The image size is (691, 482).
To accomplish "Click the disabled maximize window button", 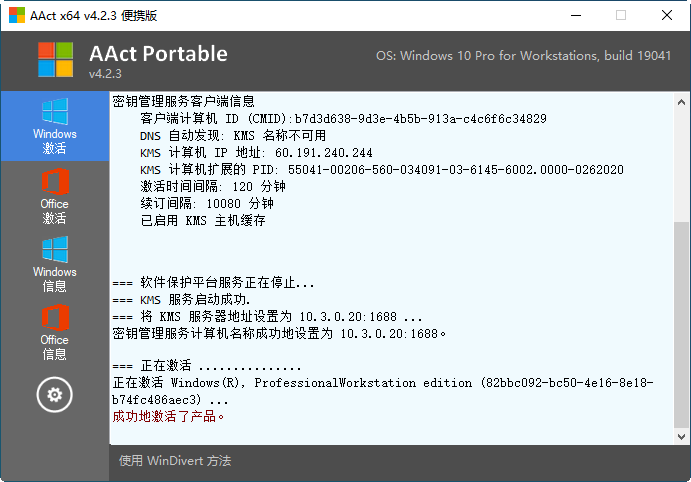I will coord(621,15).
